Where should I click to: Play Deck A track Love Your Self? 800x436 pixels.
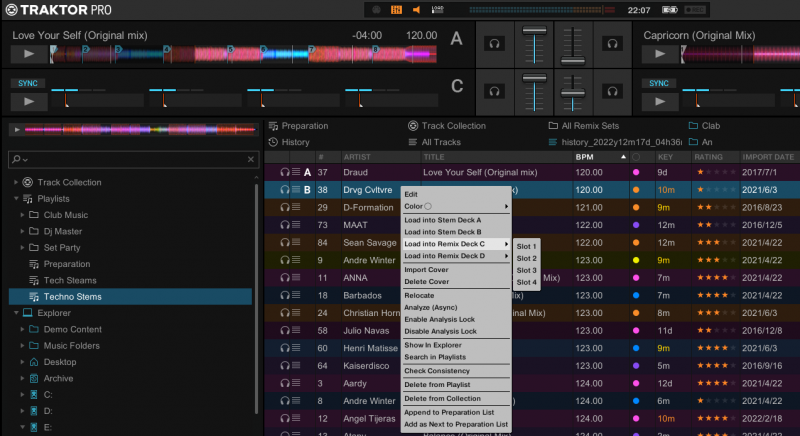coord(29,54)
